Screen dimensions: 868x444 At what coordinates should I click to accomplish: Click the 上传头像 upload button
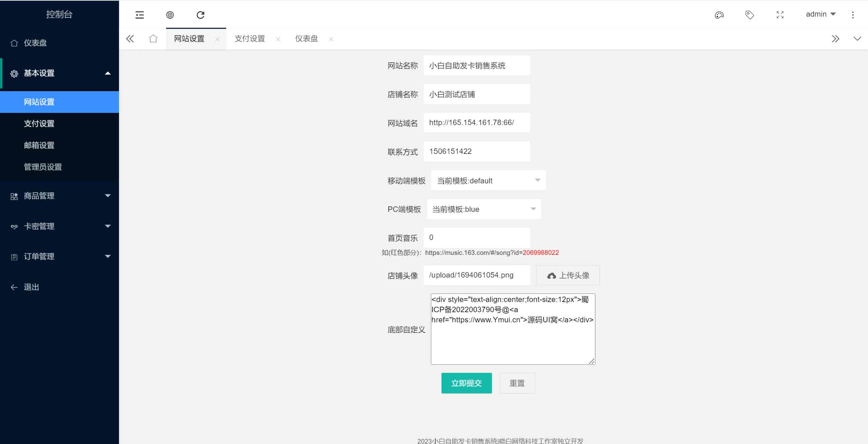pyautogui.click(x=568, y=275)
